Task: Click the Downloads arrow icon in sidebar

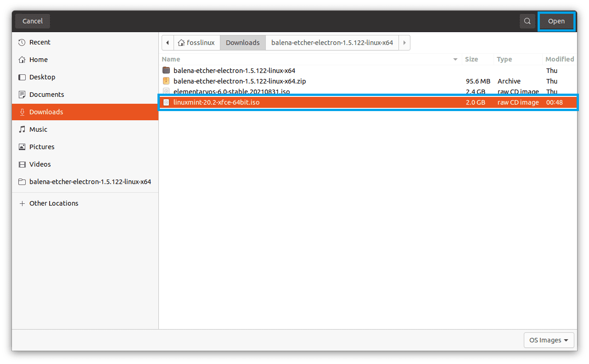Action: 22,112
